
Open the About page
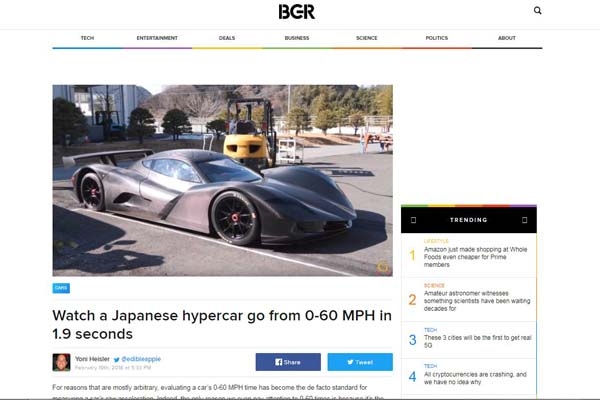[x=507, y=38]
